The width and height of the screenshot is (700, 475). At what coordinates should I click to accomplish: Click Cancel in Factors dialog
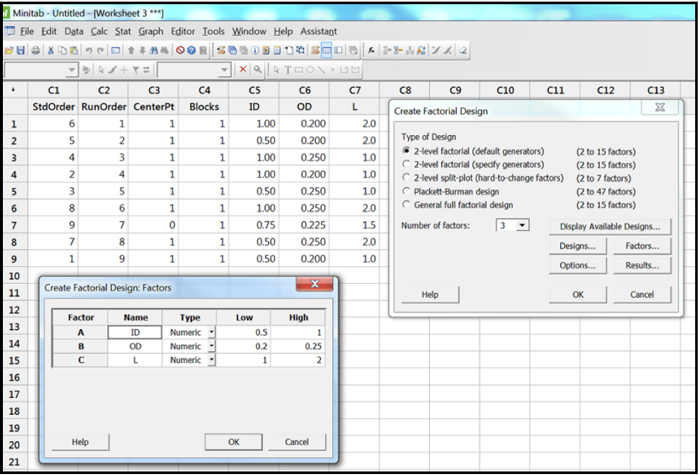[297, 442]
